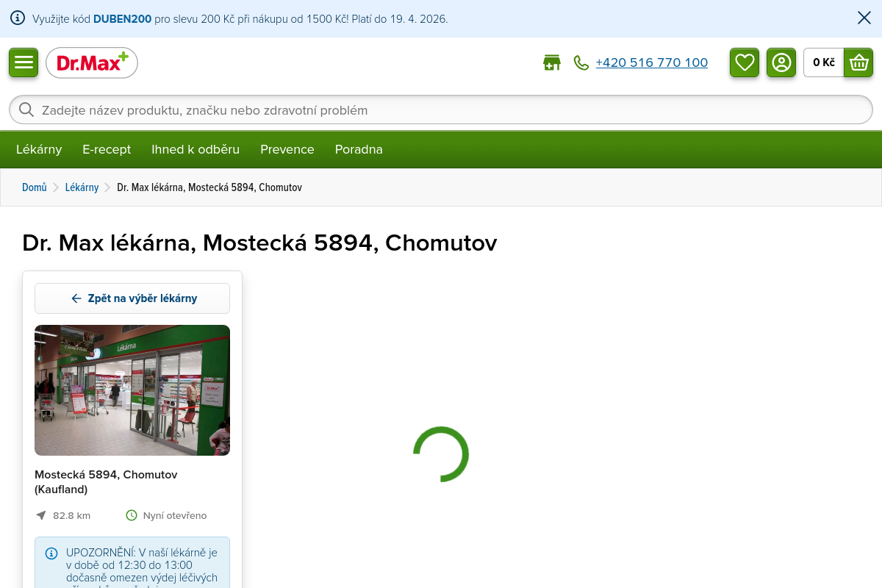Image resolution: width=882 pixels, height=588 pixels.
Task: Select Ihned k odběru menu item
Action: click(x=196, y=149)
